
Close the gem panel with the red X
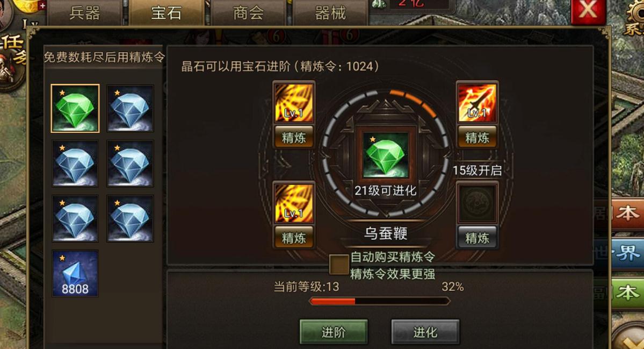click(x=588, y=11)
